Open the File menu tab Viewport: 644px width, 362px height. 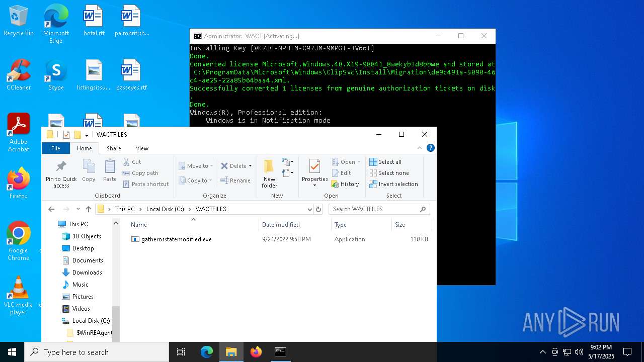[x=56, y=148]
